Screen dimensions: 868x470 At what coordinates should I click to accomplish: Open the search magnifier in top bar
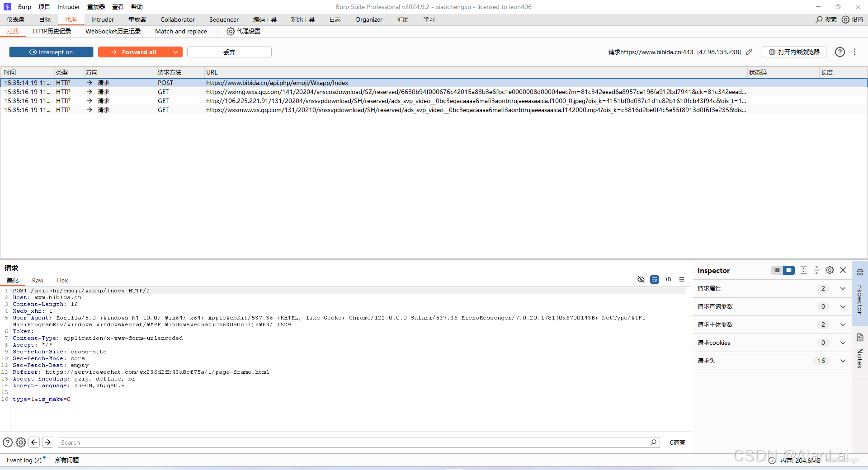(819, 19)
